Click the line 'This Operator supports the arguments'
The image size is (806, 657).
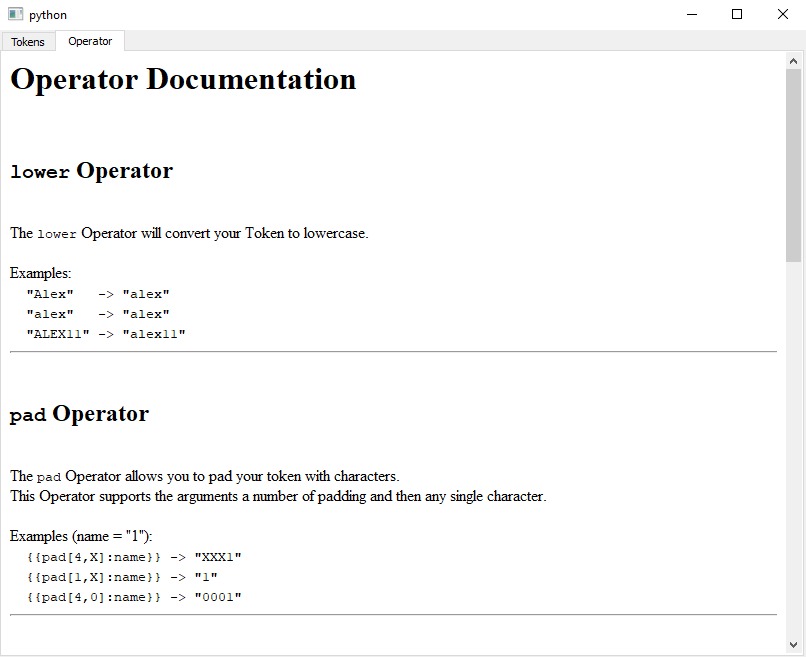click(278, 496)
